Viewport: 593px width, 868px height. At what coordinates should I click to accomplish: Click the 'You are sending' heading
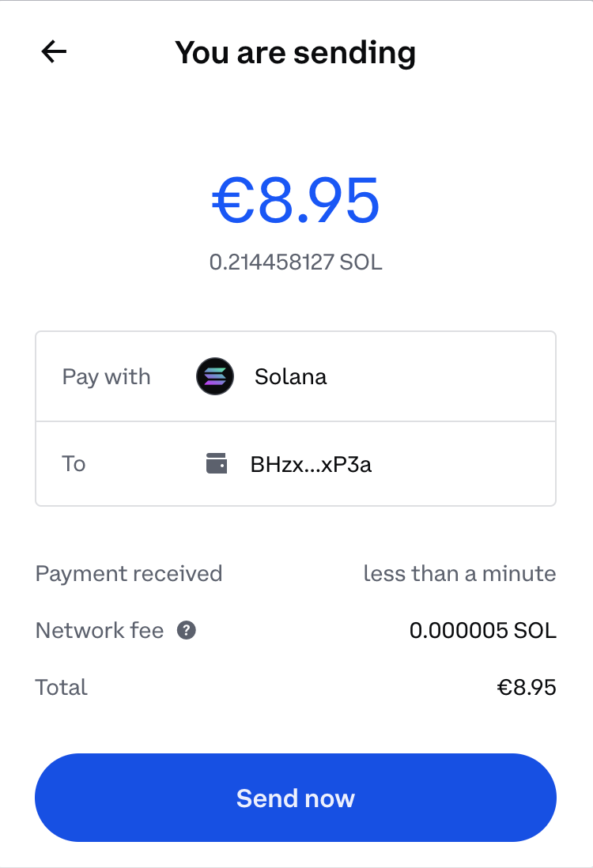tap(296, 53)
